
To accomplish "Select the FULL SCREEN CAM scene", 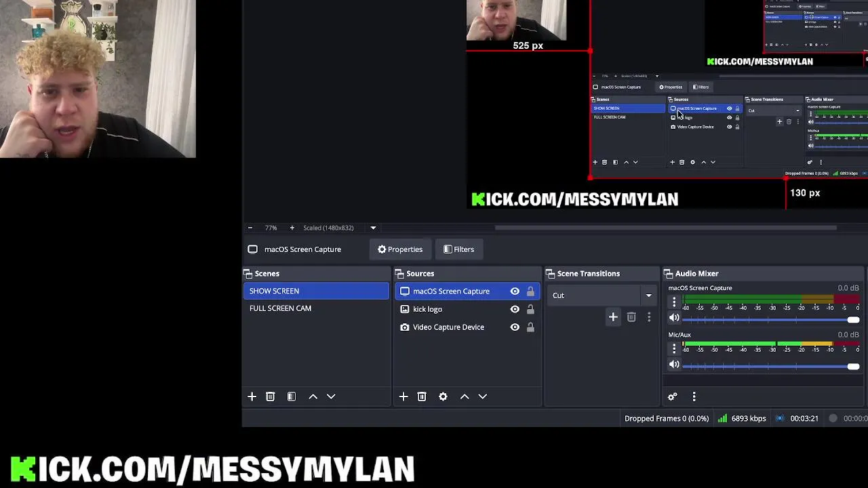I will (316, 308).
